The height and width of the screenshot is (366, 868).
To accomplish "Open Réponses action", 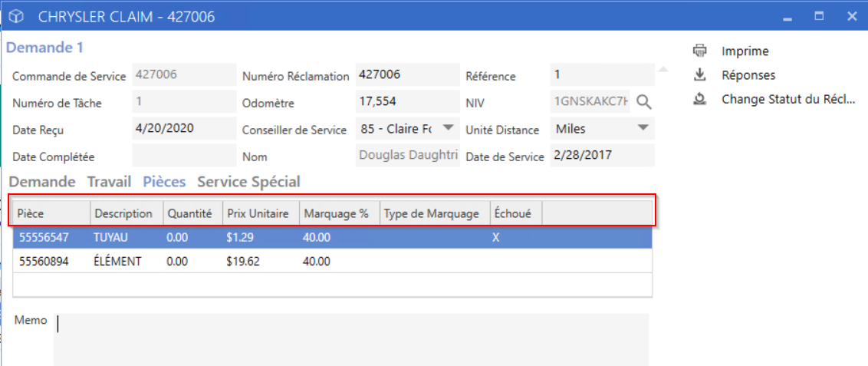I will pyautogui.click(x=748, y=74).
